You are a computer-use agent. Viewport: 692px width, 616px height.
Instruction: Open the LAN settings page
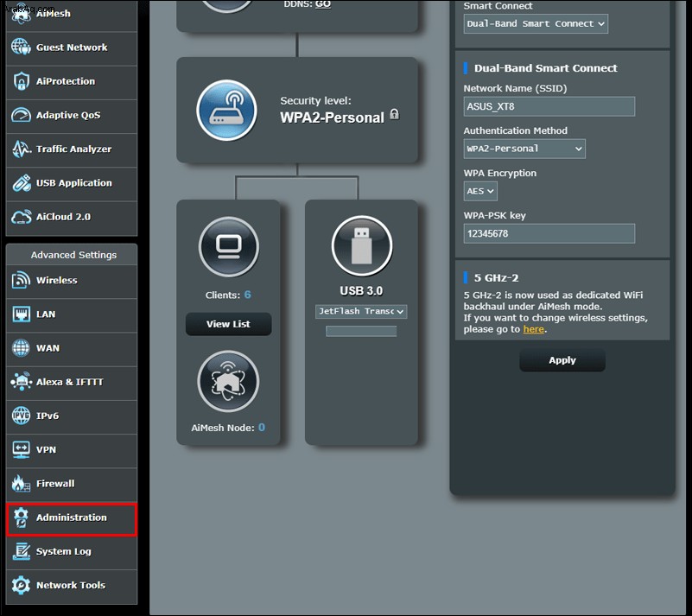(72, 314)
